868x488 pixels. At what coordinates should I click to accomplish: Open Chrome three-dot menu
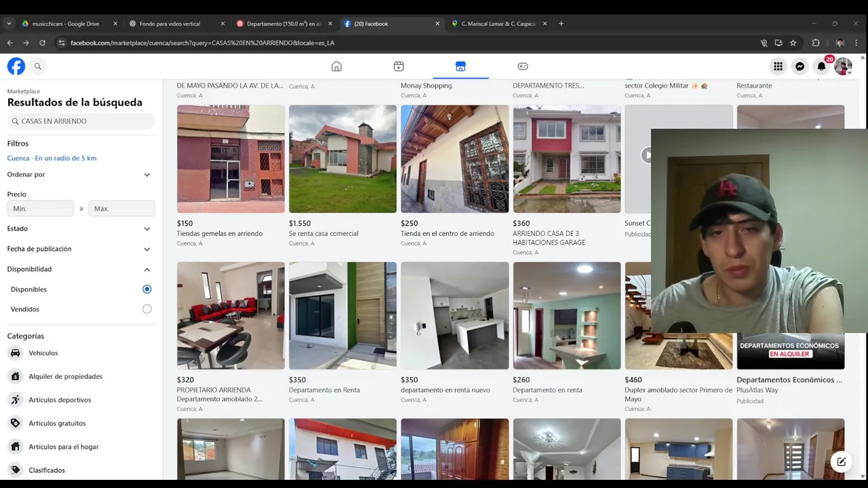pos(857,43)
